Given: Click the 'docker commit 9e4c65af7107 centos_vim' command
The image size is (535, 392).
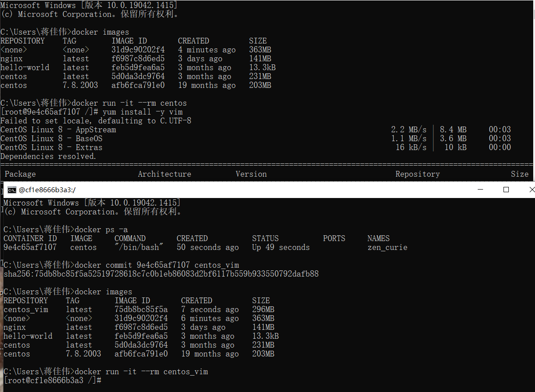Looking at the screenshot, I should (157, 265).
